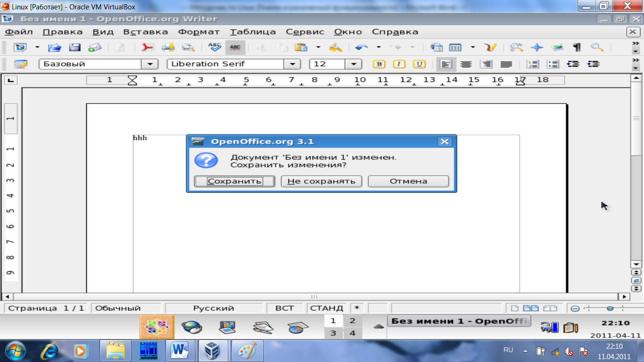Click the Не сохранять button
This screenshot has height=362, width=644.
(321, 181)
